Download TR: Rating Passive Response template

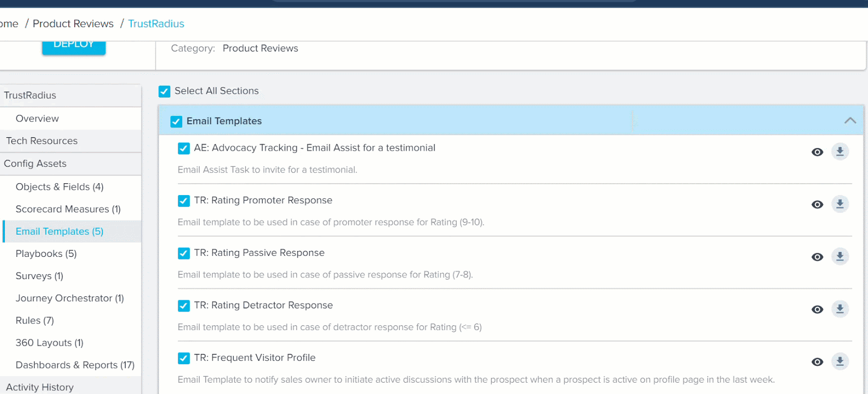coord(840,257)
